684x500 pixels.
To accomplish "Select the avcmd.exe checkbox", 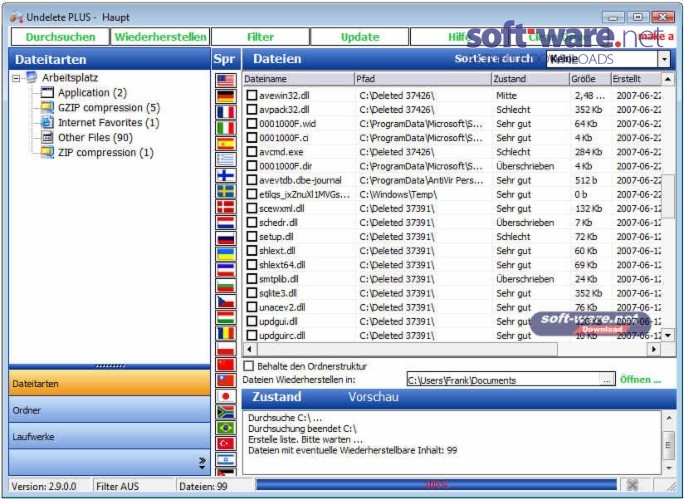I will pyautogui.click(x=252, y=152).
